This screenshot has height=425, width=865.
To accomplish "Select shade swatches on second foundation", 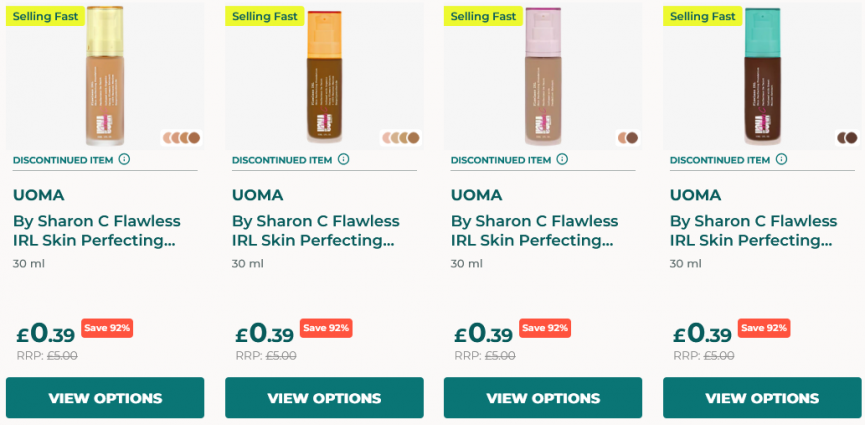I will [x=401, y=138].
